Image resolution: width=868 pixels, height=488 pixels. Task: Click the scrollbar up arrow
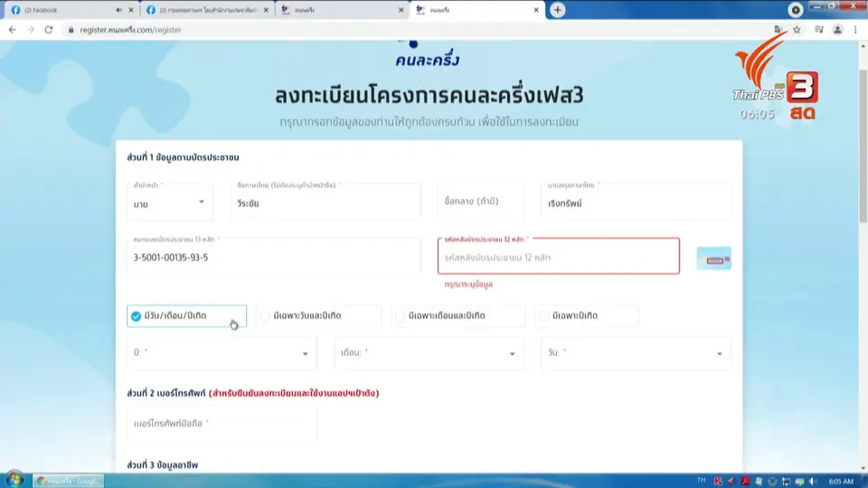coord(863,46)
